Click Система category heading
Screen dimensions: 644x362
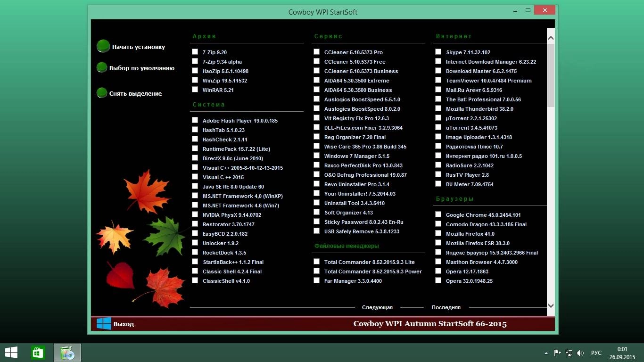[x=208, y=105]
